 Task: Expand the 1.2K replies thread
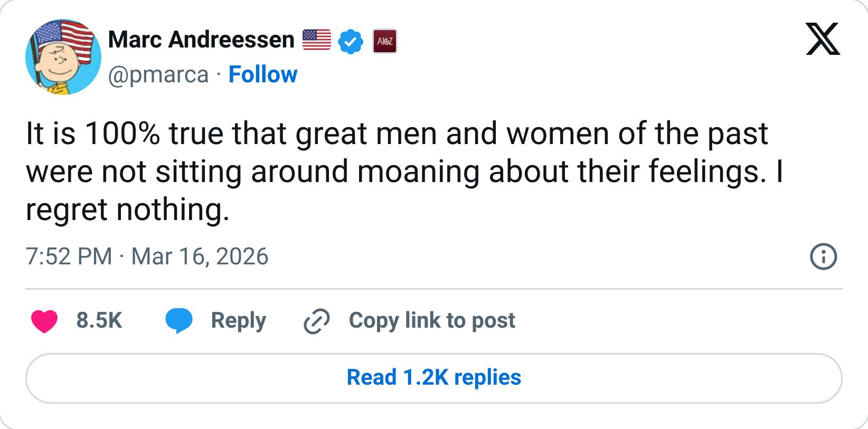pyautogui.click(x=433, y=378)
